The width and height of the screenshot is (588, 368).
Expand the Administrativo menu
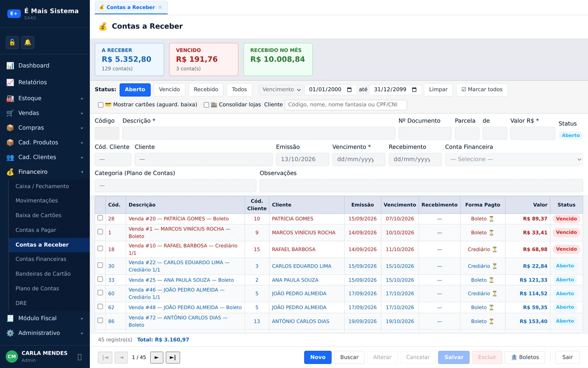tap(82, 333)
